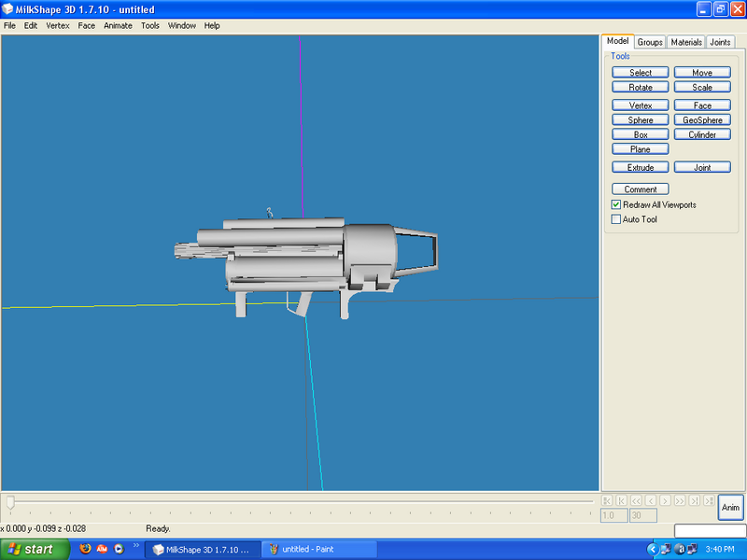This screenshot has width=747, height=560.
Task: Switch to the Groups tab
Action: click(x=650, y=42)
